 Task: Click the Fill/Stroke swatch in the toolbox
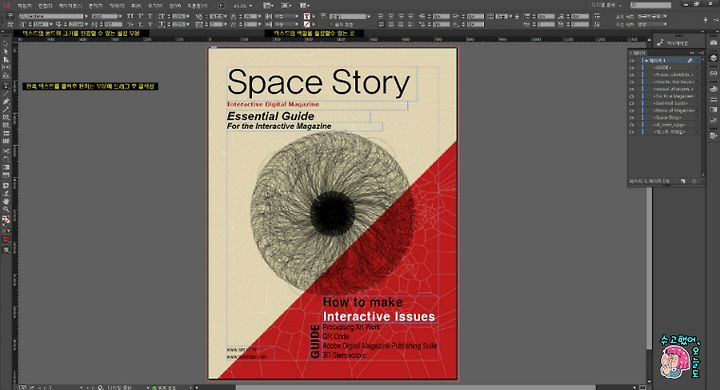click(x=6, y=220)
